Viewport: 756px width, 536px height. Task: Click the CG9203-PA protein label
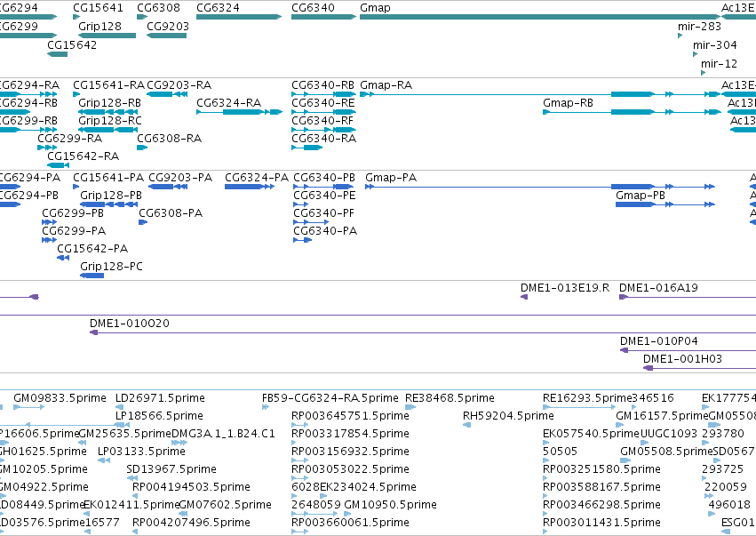point(180,178)
